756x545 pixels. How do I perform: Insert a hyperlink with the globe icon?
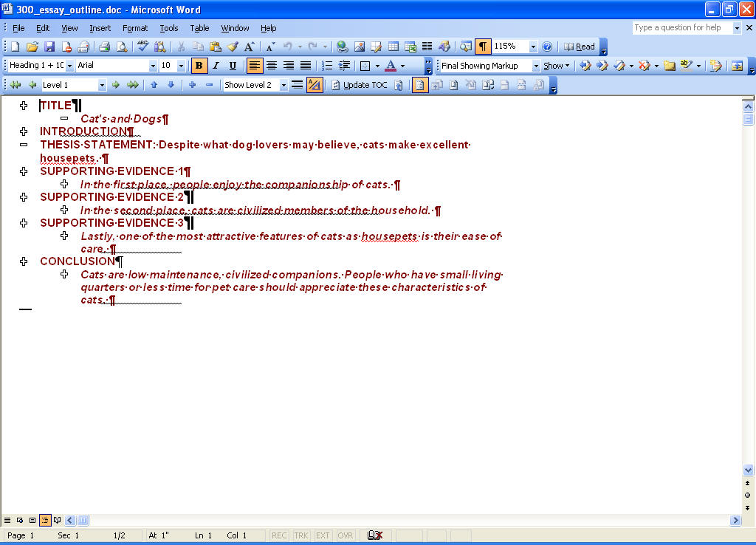[343, 47]
